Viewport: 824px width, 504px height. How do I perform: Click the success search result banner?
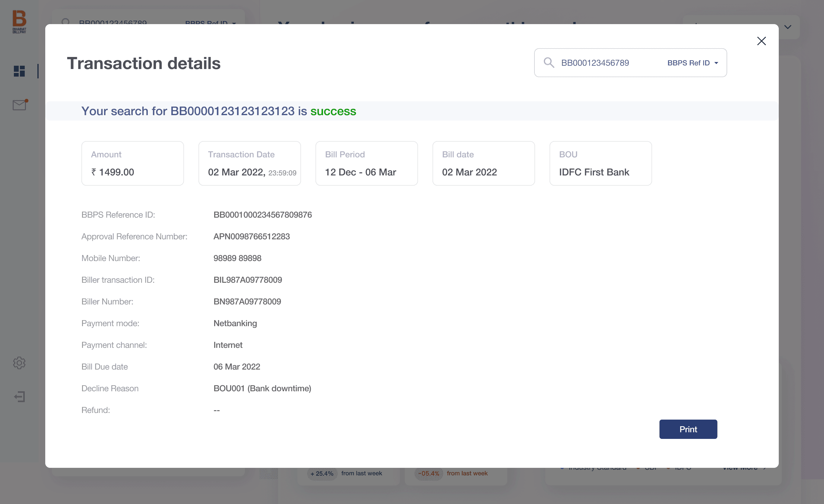[219, 111]
